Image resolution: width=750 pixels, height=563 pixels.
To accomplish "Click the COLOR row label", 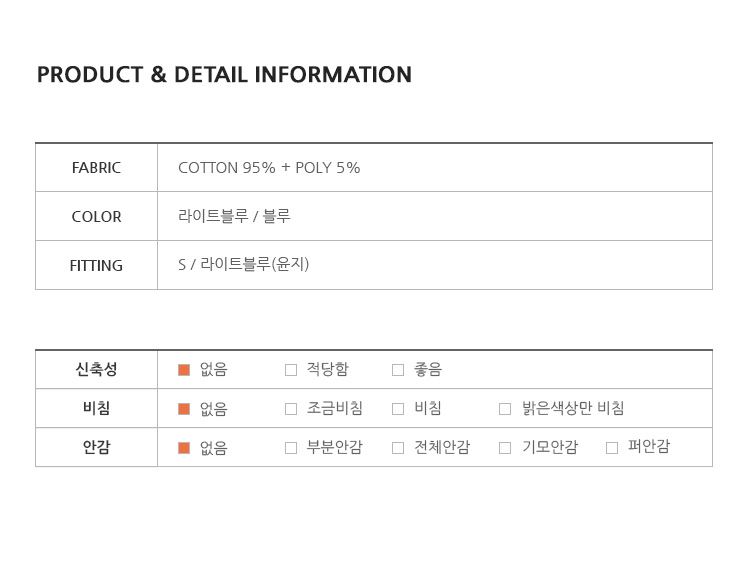I will [96, 217].
